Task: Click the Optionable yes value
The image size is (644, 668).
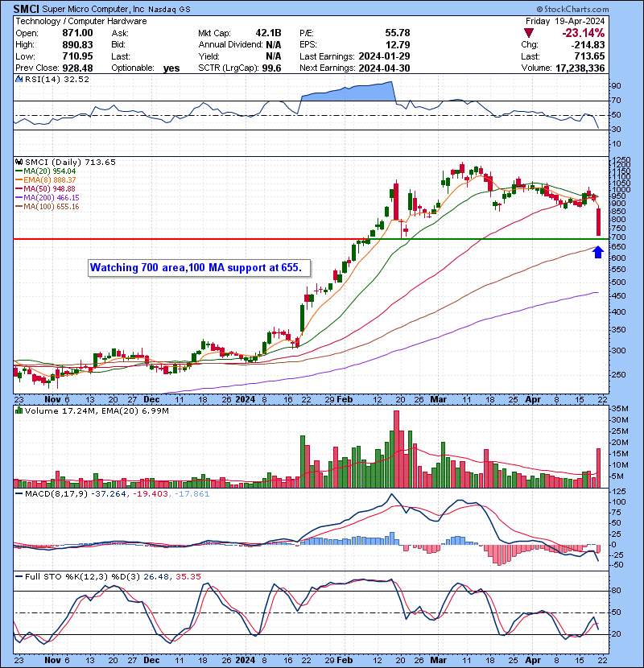Action: (x=171, y=68)
